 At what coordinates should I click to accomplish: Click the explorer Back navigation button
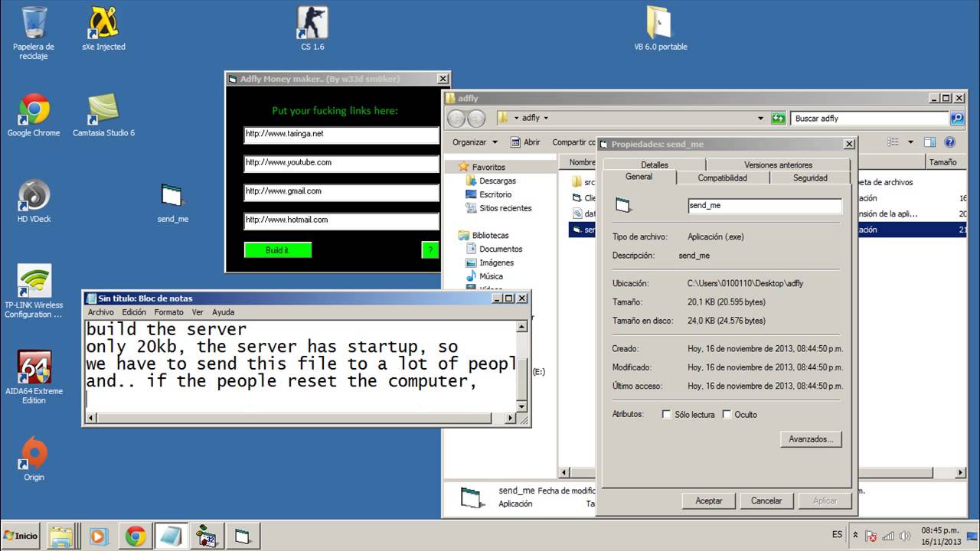pos(456,119)
